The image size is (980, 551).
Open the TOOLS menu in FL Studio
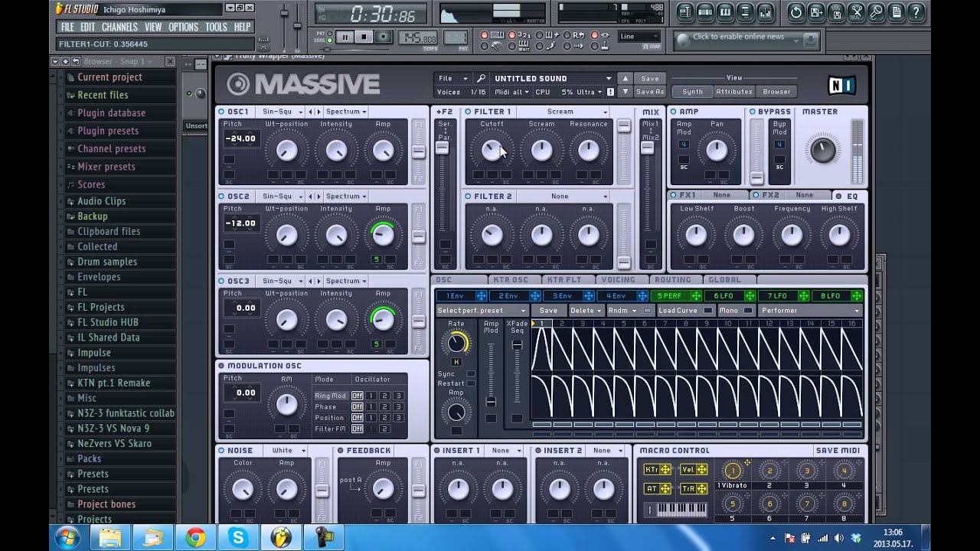(216, 27)
